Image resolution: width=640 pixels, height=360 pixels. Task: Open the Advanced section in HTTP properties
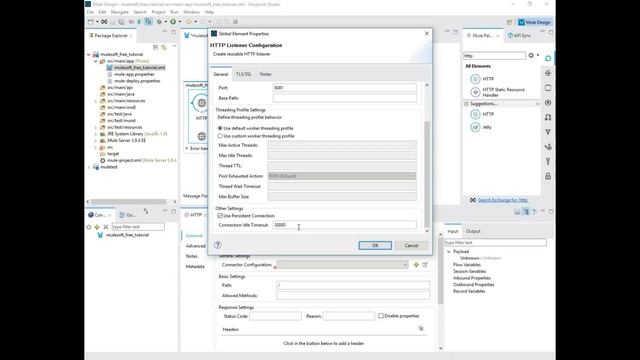[196, 246]
